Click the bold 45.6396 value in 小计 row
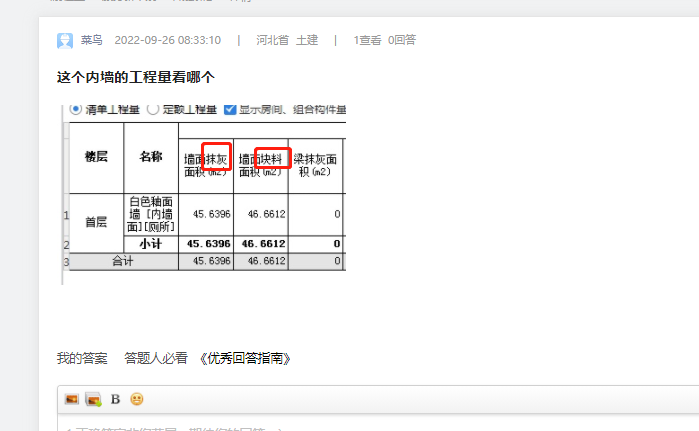 click(x=208, y=244)
